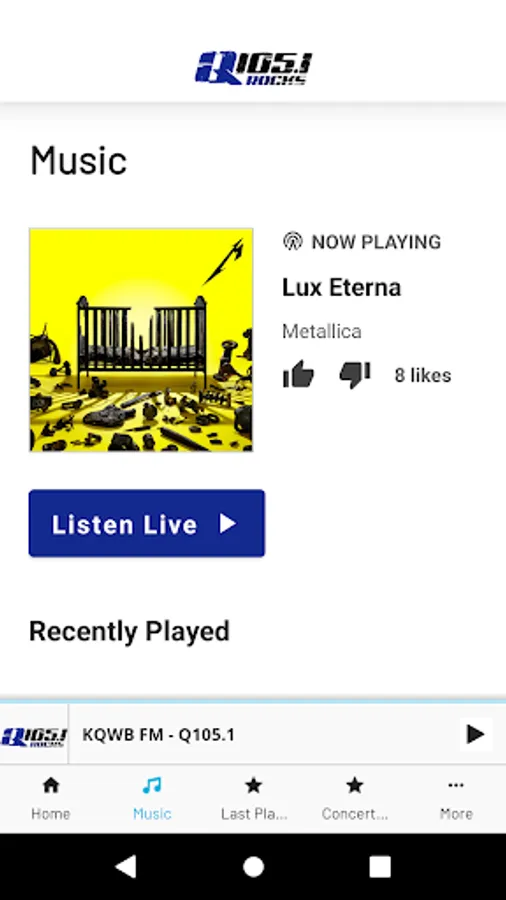Tap the Metallica artist name
Screen dimensions: 506x900
(322, 331)
